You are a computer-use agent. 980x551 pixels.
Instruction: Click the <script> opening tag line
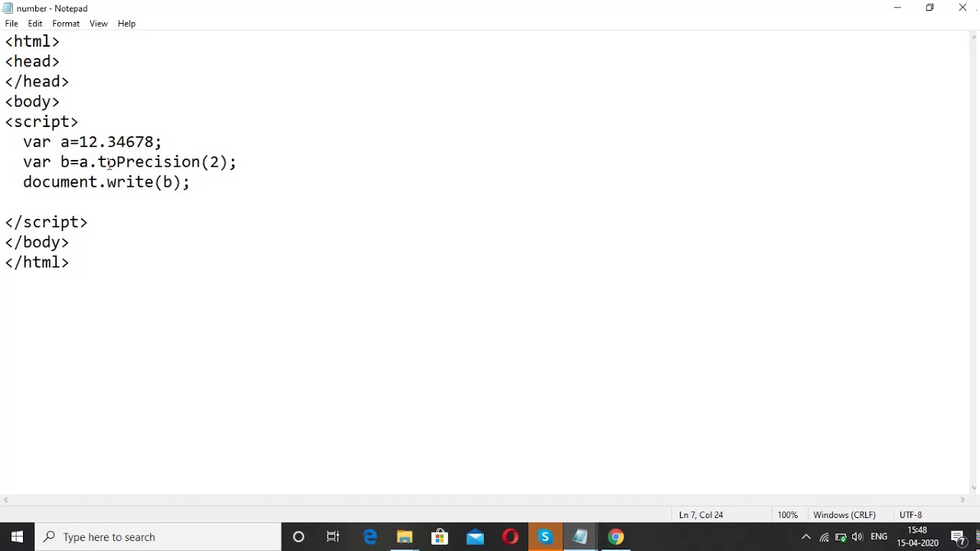(x=41, y=122)
